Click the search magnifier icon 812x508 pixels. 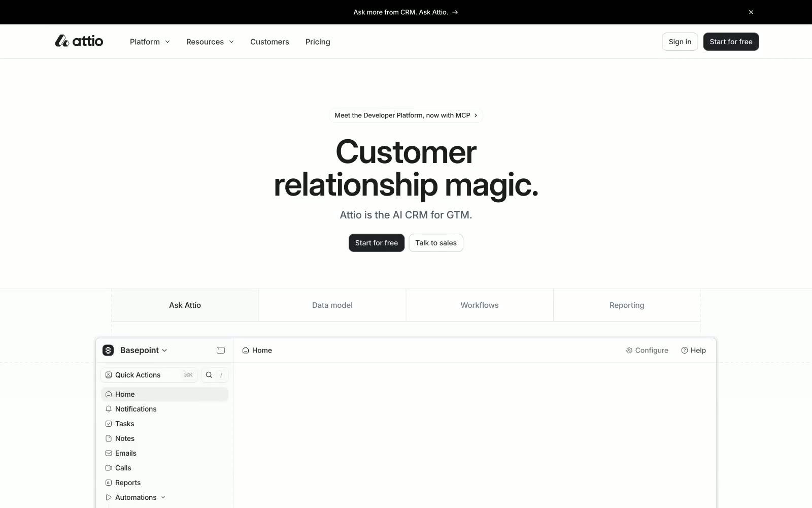pyautogui.click(x=209, y=375)
